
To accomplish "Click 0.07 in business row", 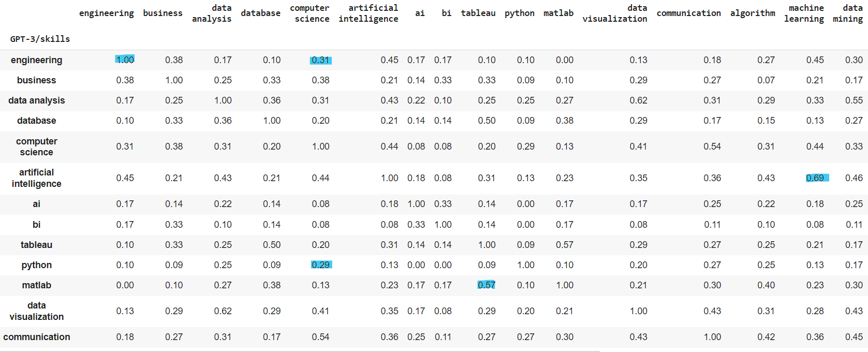I will pos(766,80).
